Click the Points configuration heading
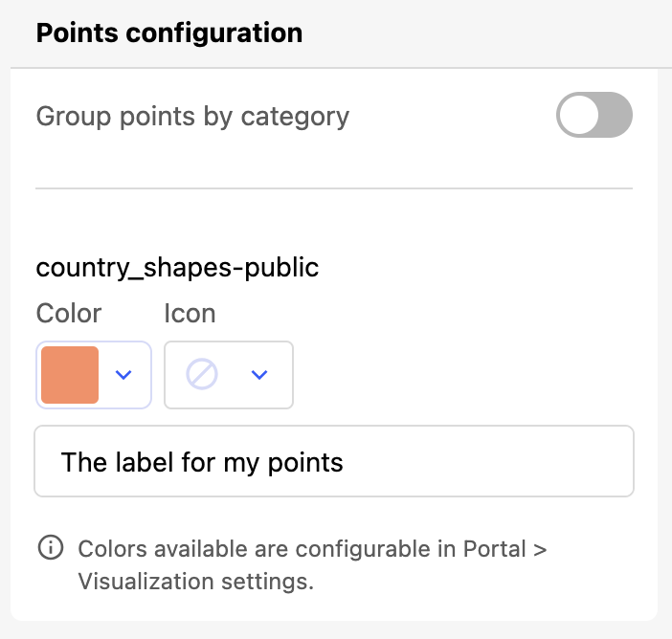 [x=168, y=33]
